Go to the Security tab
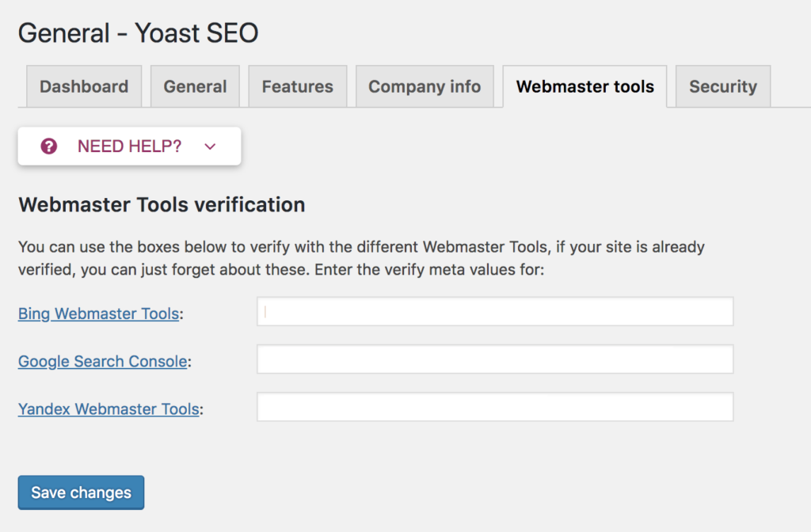This screenshot has height=532, width=811. click(x=723, y=86)
